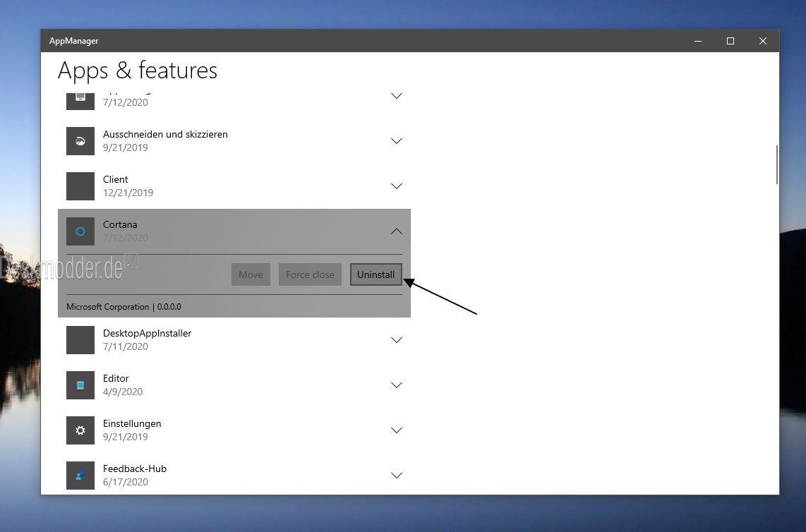Expand the Feedback-Hub entry chevron
The width and height of the screenshot is (806, 532).
point(397,476)
